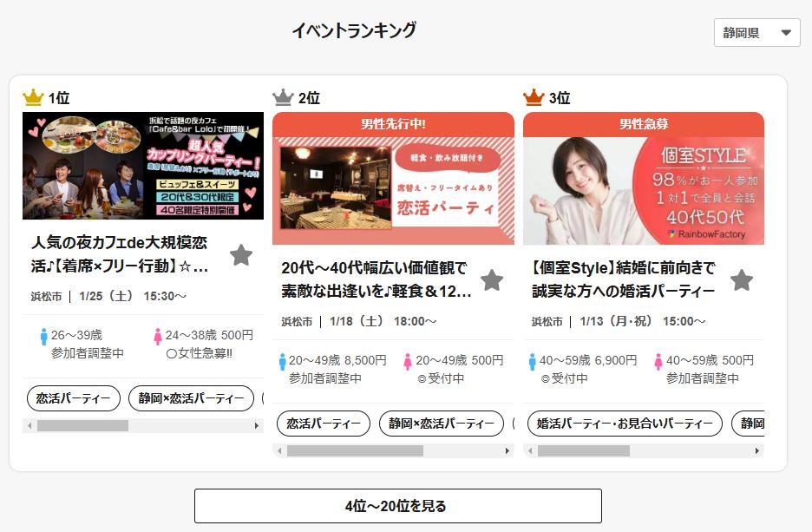
Task: Select 恋活パーティー tag in 1位 card
Action: [x=74, y=398]
